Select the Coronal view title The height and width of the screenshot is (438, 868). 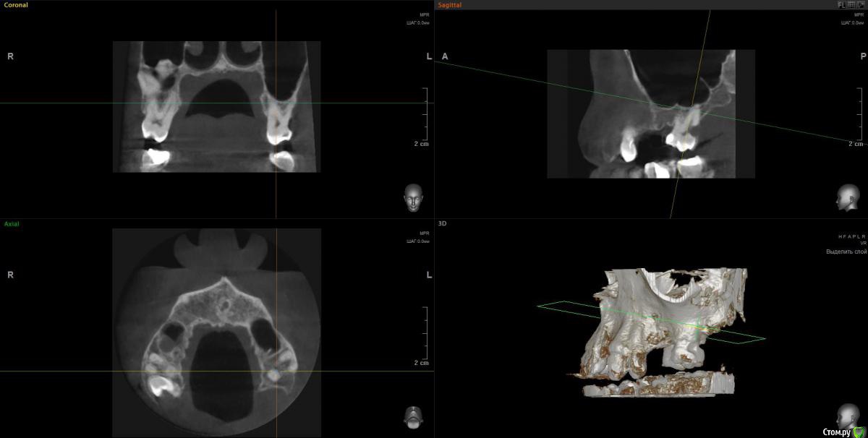[16, 5]
